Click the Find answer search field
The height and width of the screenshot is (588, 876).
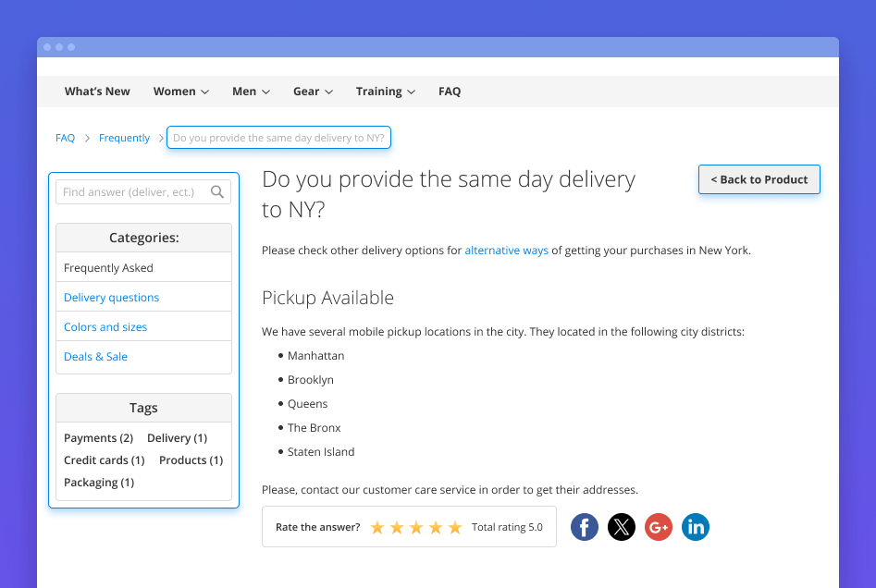143,192
